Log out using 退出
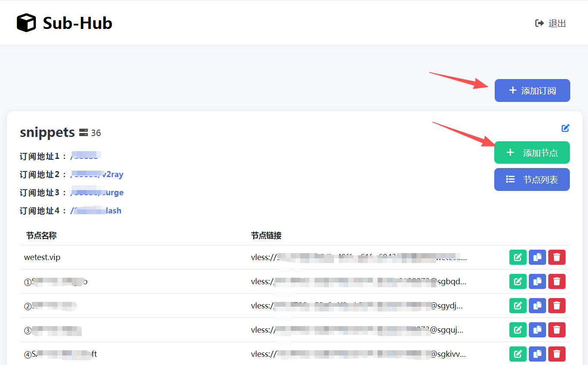588x365 pixels. click(x=550, y=23)
